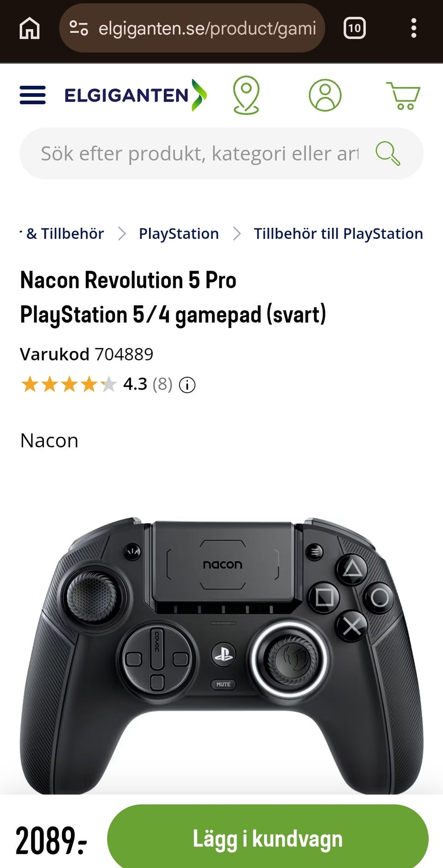
Task: Open the PlayStation breadcrumb link
Action: coord(179,234)
